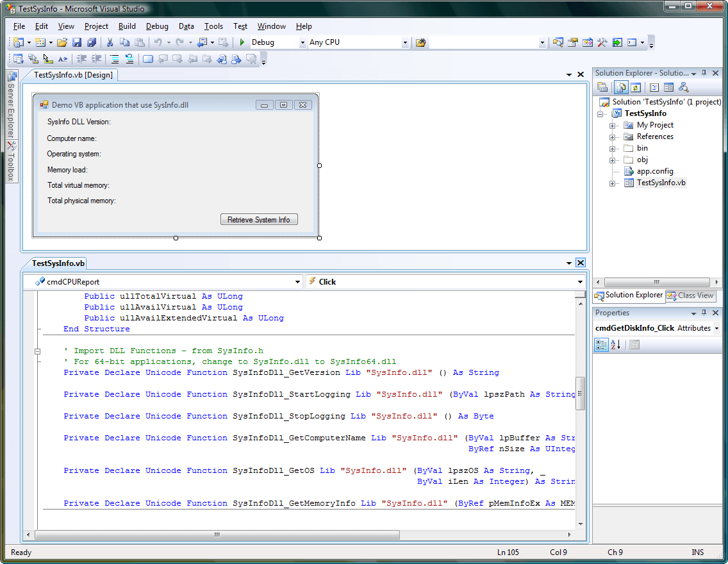Screen dimensions: 728x564
Task: Open the cmdGetDiskInfo_Click object dropdown in Properties
Action: 716,328
